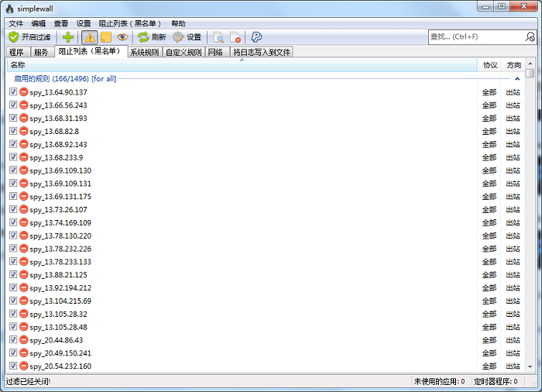Uncheck the spy_13.69.109.130 rule checkbox

[x=13, y=170]
